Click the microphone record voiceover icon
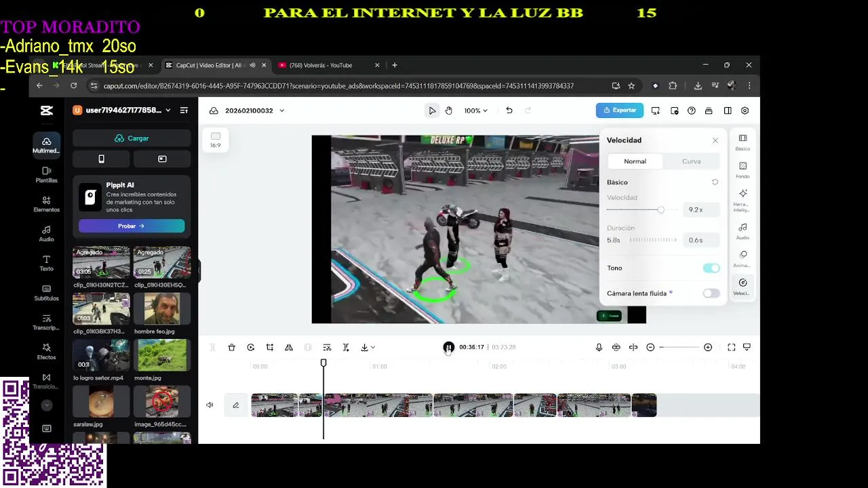 (x=599, y=347)
